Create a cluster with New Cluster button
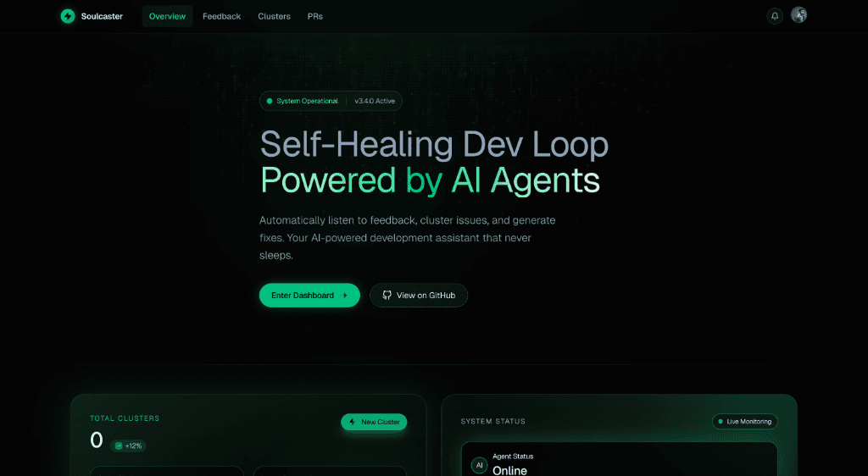The image size is (868, 476). pos(374,422)
